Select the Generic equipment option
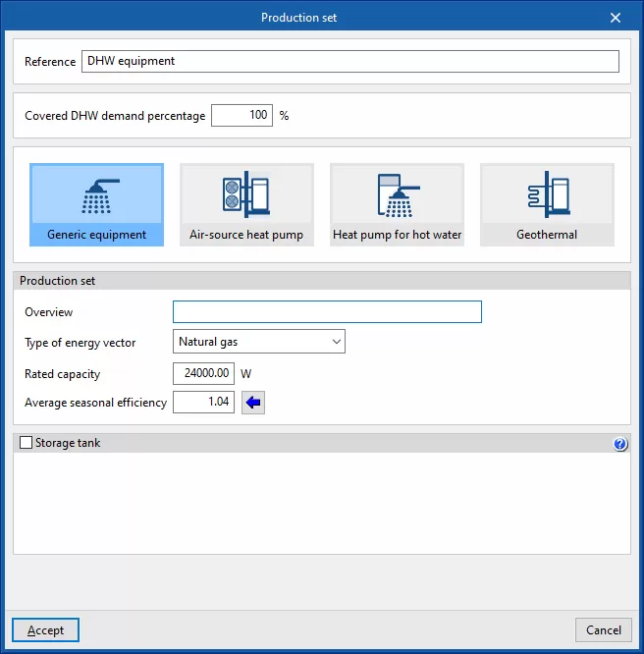 point(96,204)
